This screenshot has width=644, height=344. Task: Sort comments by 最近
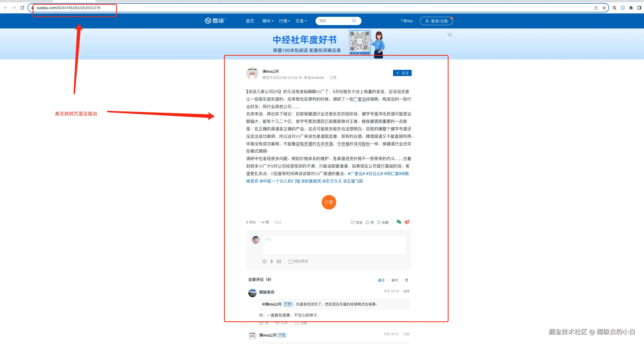(381, 280)
